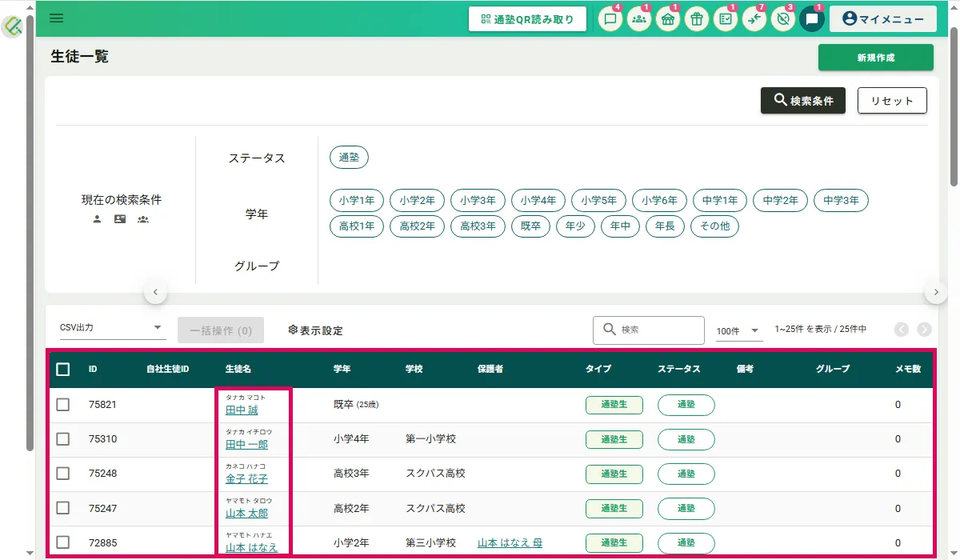
Task: Click the 通塾QR読み取り button
Action: point(527,19)
